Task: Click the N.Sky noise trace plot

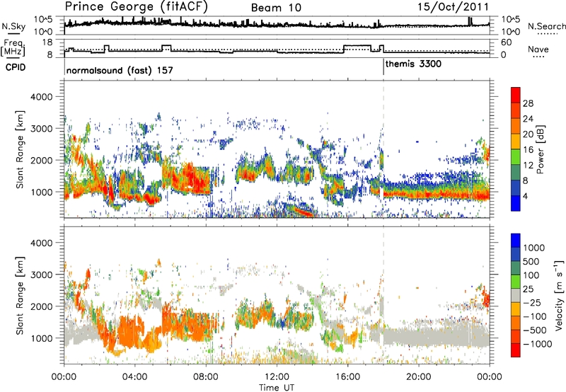Action: 277,25
